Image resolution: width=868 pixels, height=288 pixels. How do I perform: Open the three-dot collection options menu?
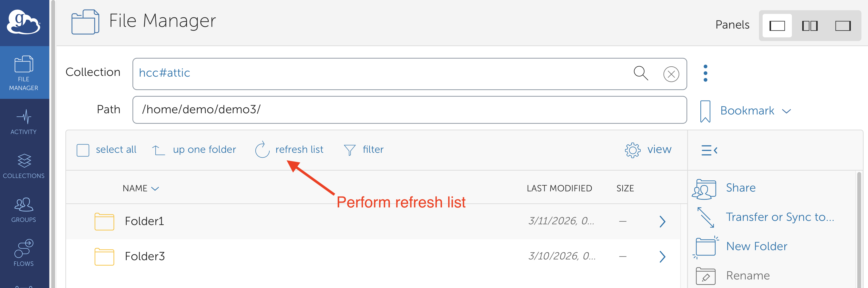click(705, 73)
